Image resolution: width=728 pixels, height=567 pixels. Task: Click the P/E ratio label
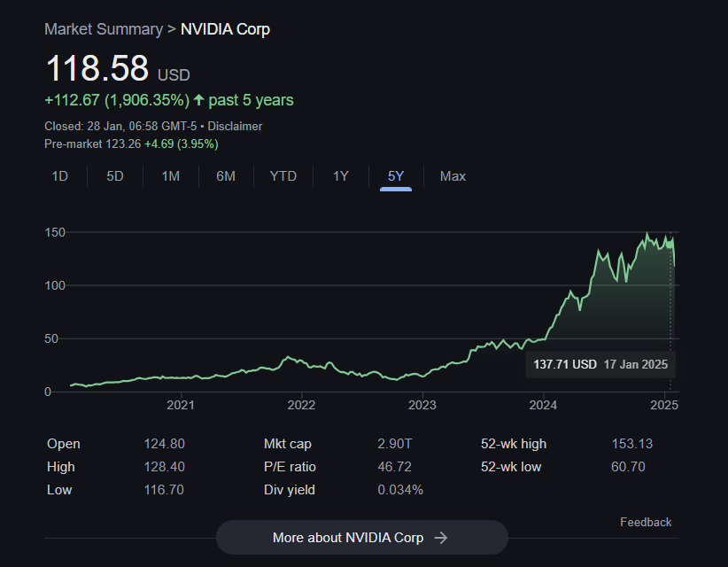[290, 467]
